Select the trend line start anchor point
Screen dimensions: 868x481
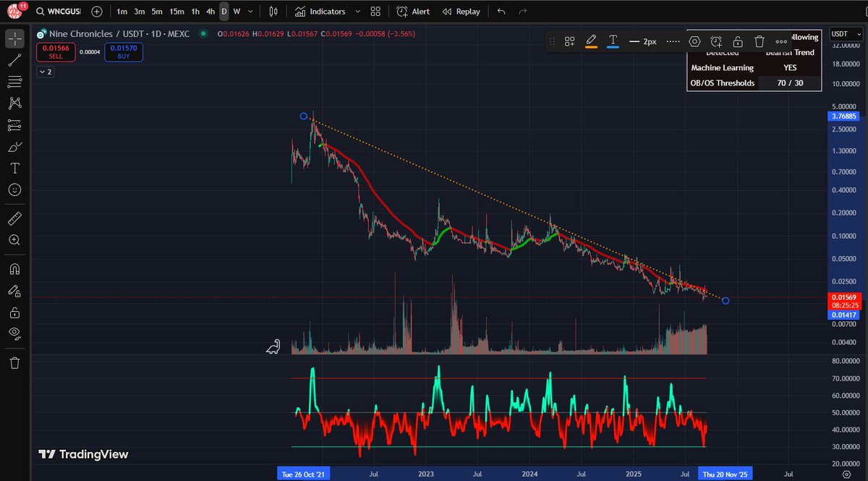click(x=304, y=116)
